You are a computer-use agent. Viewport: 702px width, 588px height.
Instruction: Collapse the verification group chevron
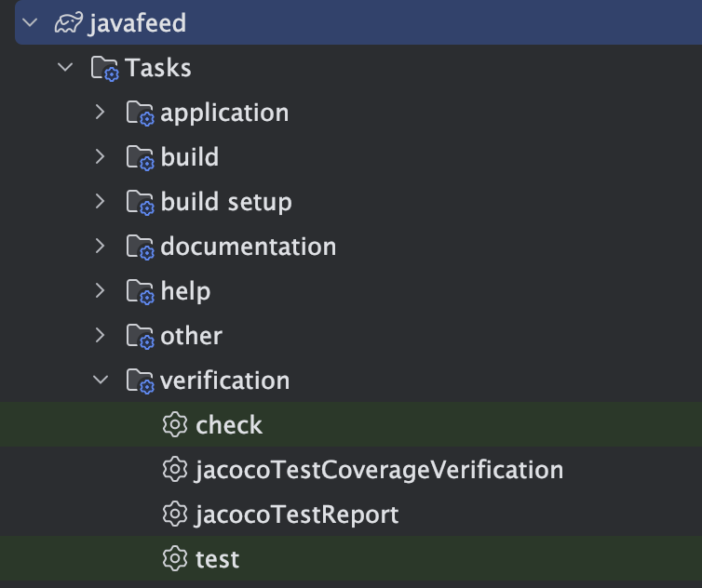[101, 381]
